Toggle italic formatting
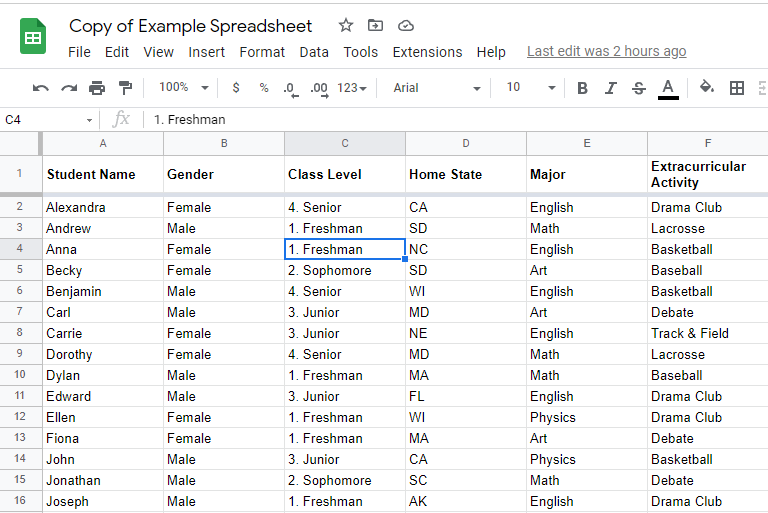768x513 pixels. click(610, 88)
